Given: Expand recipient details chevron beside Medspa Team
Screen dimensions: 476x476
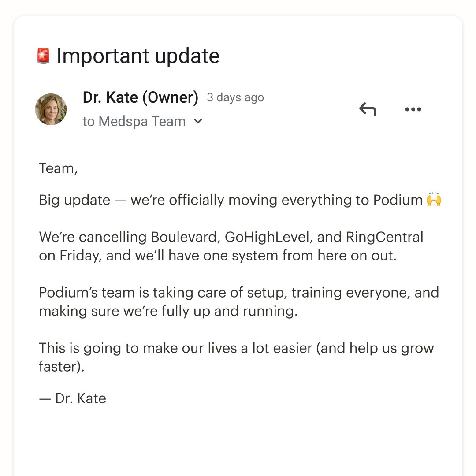Looking at the screenshot, I should point(198,122).
